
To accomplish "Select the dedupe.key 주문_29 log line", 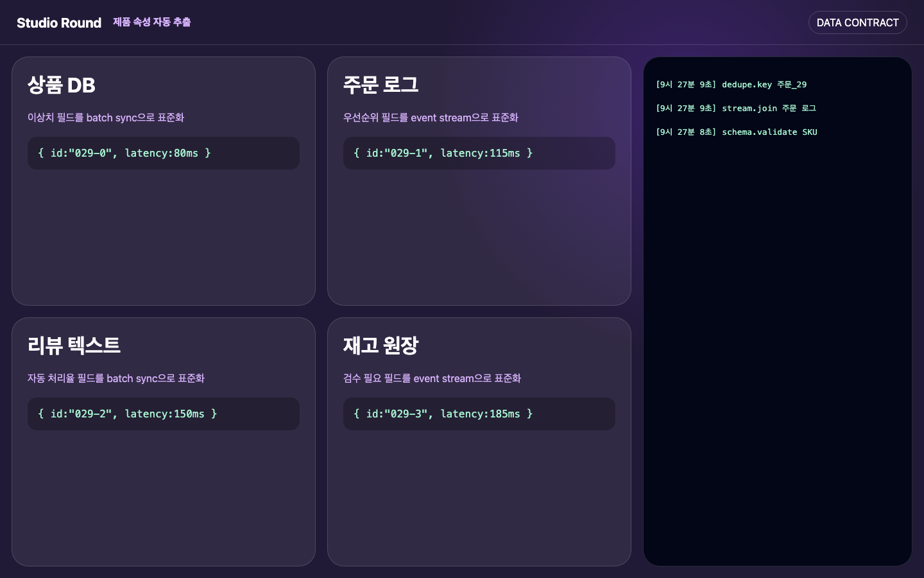I will coord(731,84).
